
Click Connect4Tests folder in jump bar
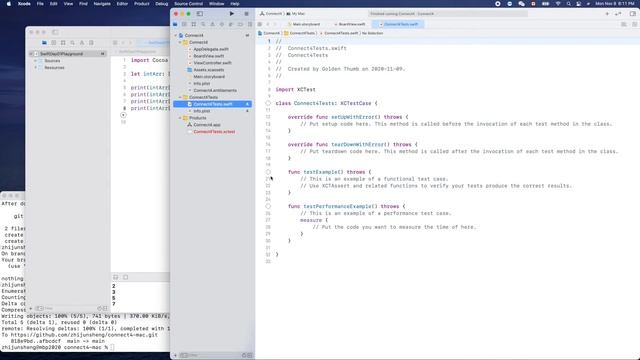click(300, 33)
